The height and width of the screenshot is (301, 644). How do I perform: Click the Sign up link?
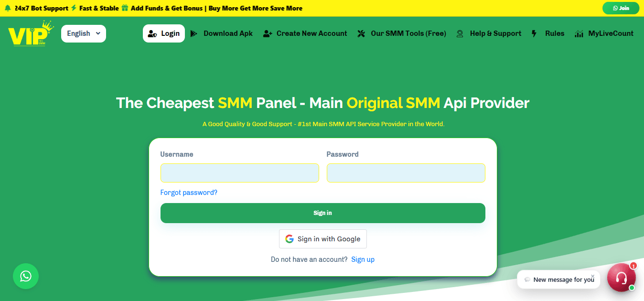[363, 259]
